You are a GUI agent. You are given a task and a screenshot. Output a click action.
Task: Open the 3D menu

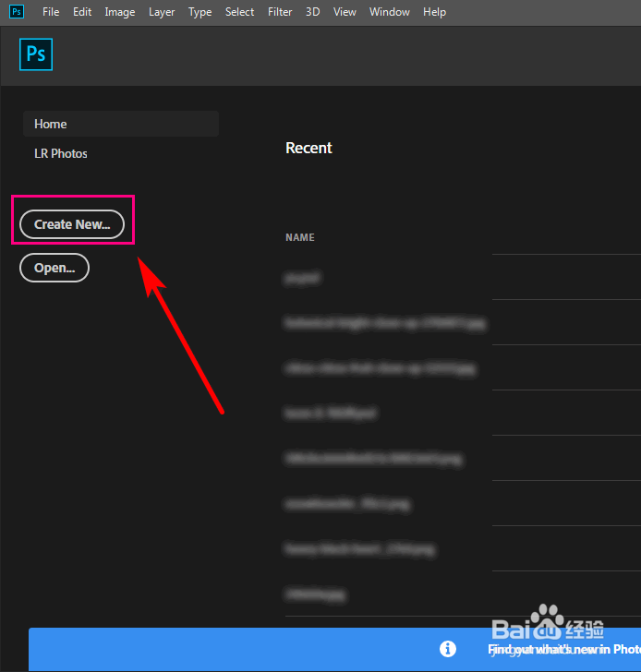click(312, 12)
